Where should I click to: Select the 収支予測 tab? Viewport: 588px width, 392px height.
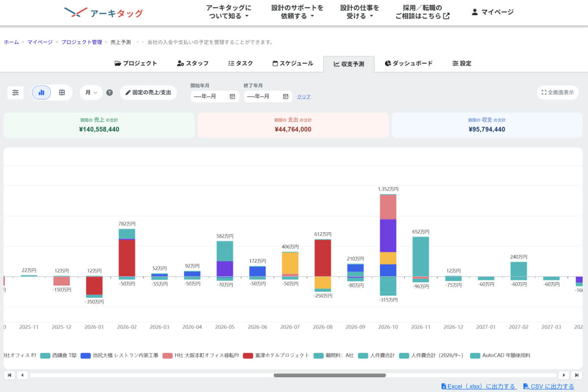tap(349, 64)
